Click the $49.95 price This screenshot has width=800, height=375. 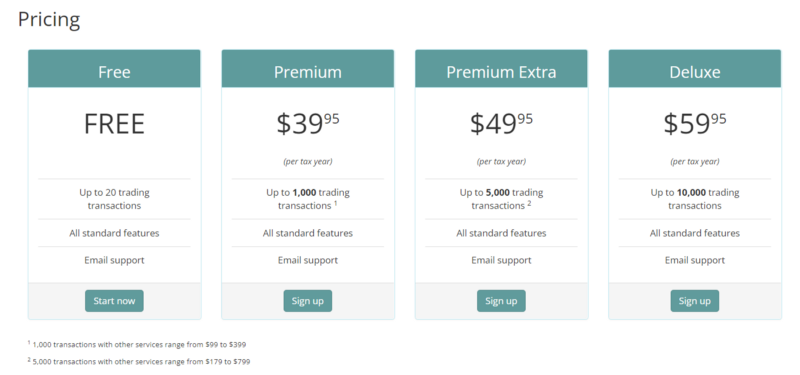point(501,124)
